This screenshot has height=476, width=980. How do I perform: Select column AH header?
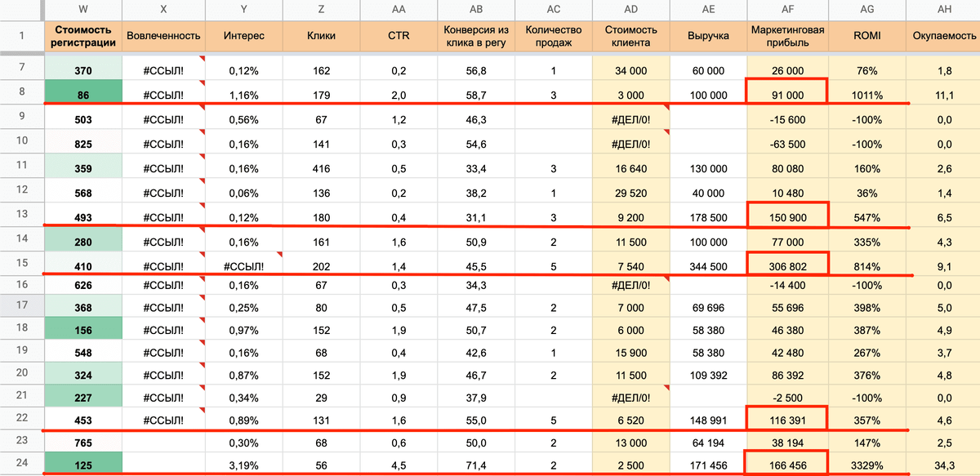945,10
